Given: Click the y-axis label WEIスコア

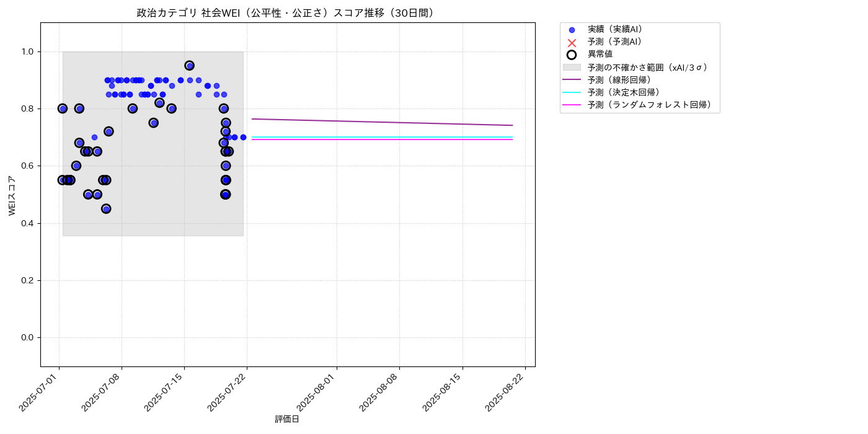Looking at the screenshot, I should (12, 195).
